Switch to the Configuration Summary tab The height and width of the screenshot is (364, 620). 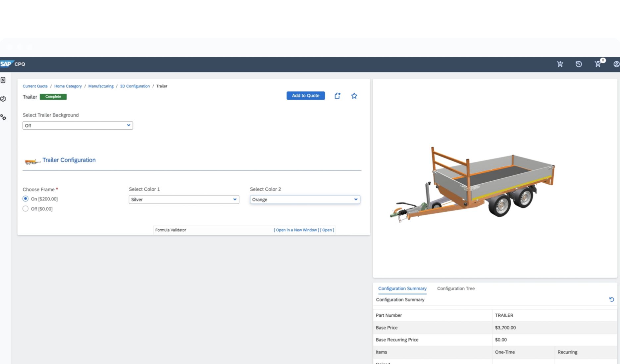click(x=402, y=289)
